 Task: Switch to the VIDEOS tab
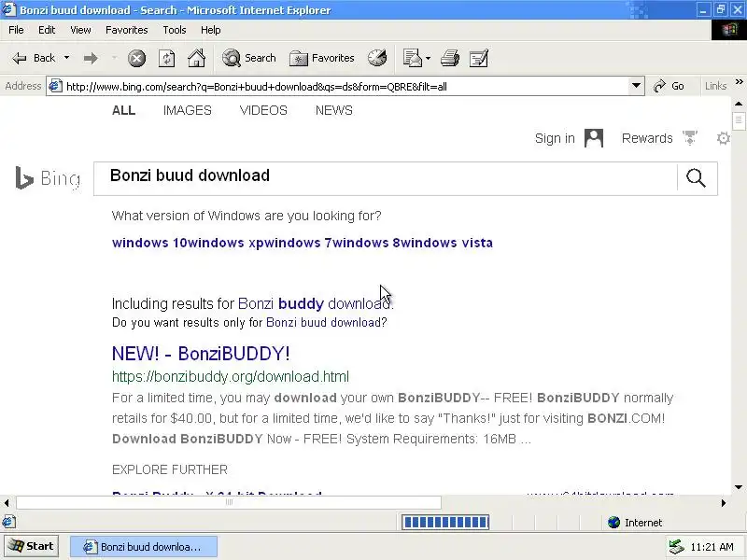[x=263, y=110]
